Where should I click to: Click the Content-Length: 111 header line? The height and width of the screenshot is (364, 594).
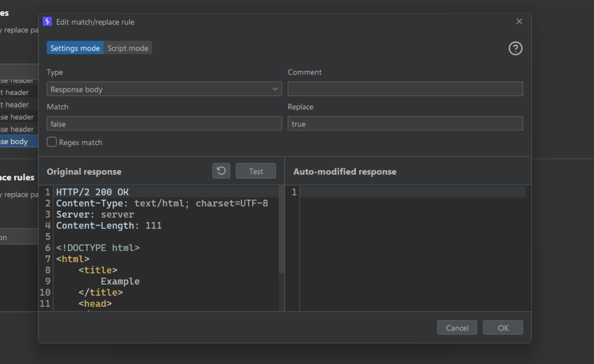pos(109,226)
